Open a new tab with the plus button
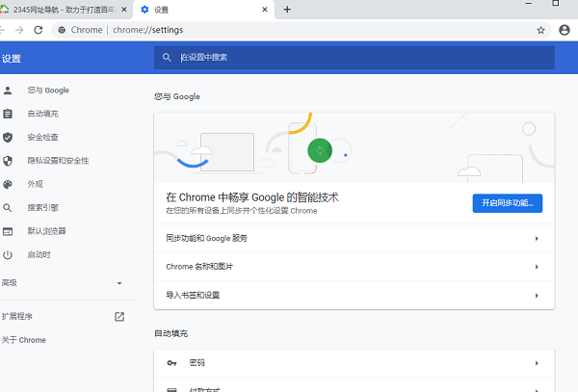578x392 pixels. click(x=287, y=10)
